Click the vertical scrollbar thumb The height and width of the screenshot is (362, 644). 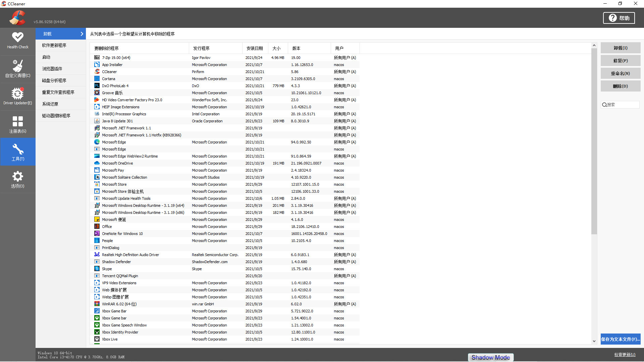594,141
